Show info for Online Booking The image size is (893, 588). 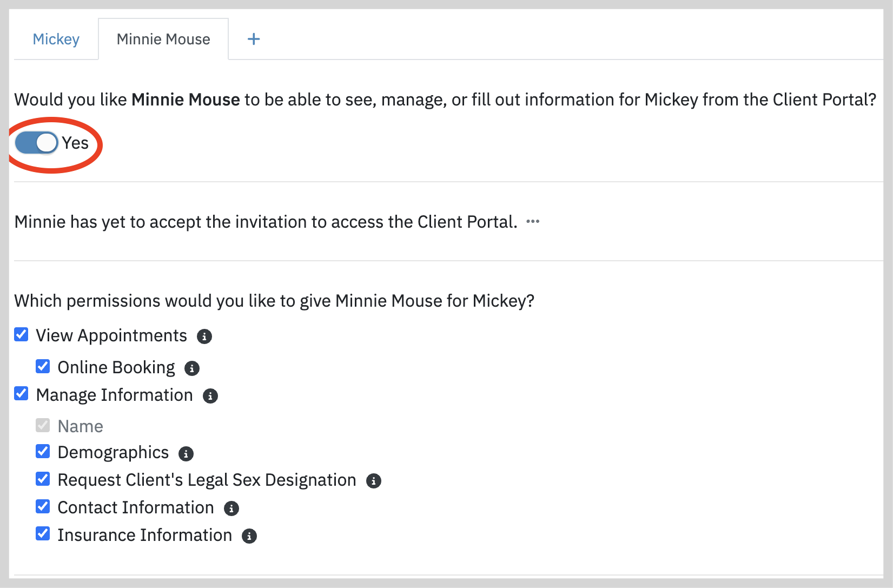click(x=192, y=368)
